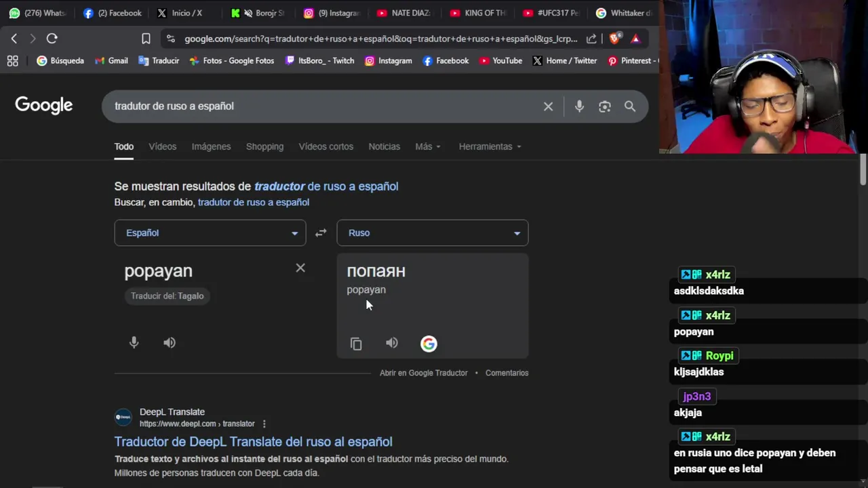
Task: Switch to the KING OF THE YouTube tab
Action: click(477, 13)
